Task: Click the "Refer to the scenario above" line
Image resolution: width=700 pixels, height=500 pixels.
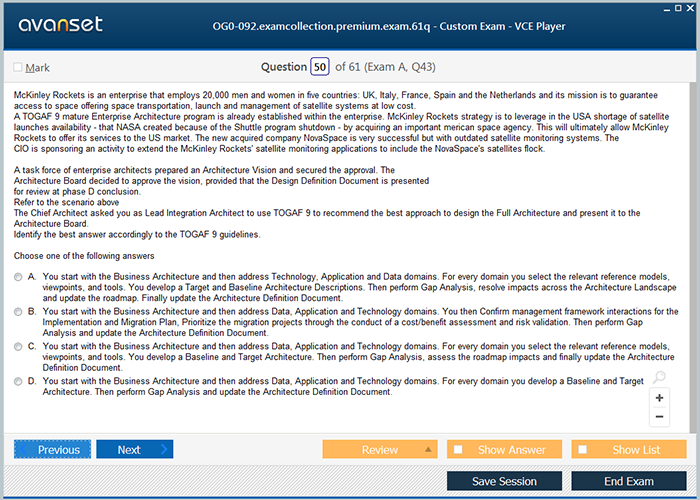Action: point(67,202)
